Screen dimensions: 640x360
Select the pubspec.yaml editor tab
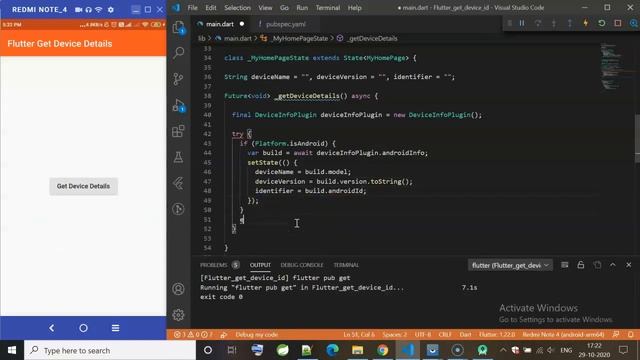[x=285, y=24]
